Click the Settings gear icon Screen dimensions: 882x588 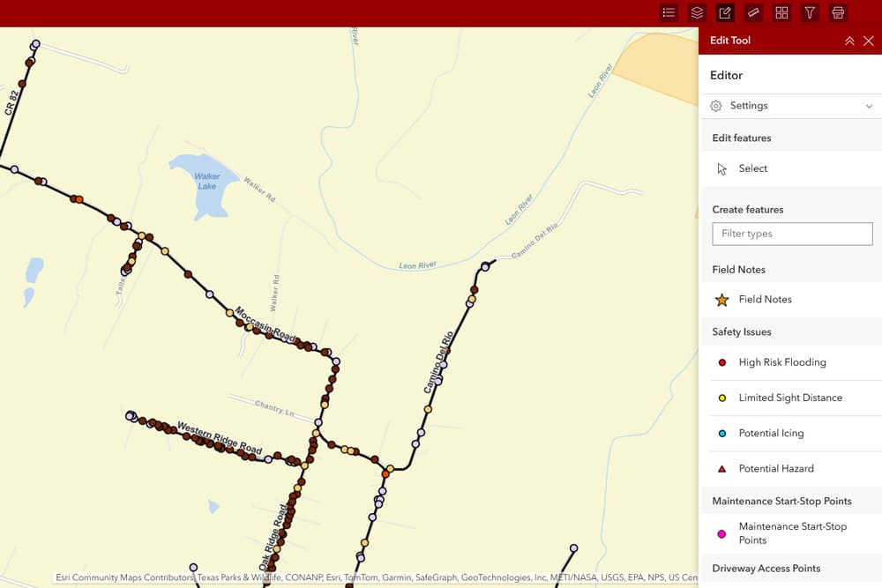716,106
